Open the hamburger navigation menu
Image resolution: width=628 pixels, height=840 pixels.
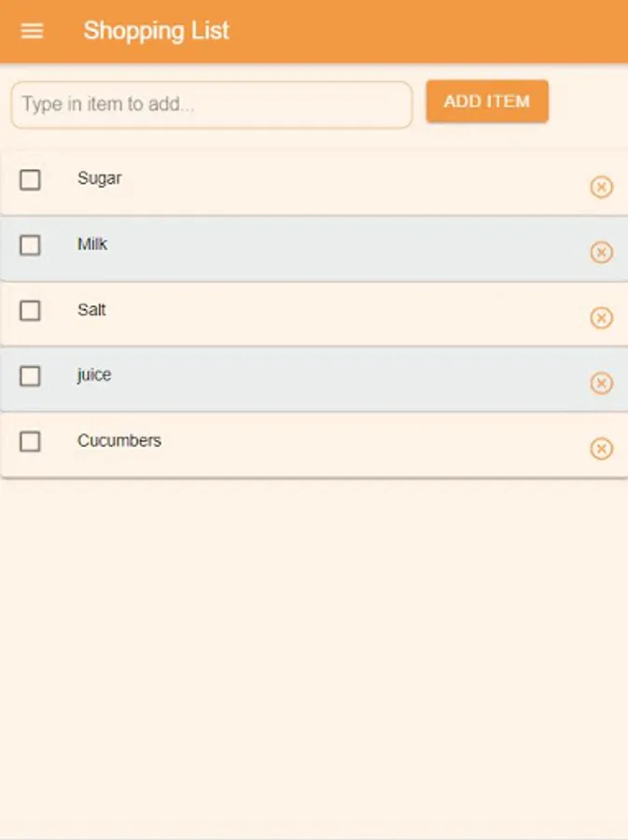pos(32,30)
